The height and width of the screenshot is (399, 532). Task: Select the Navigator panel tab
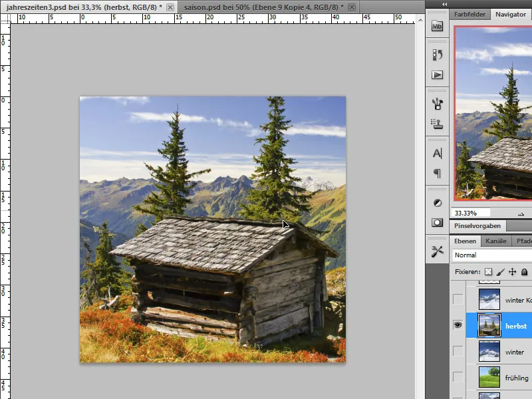tap(511, 14)
